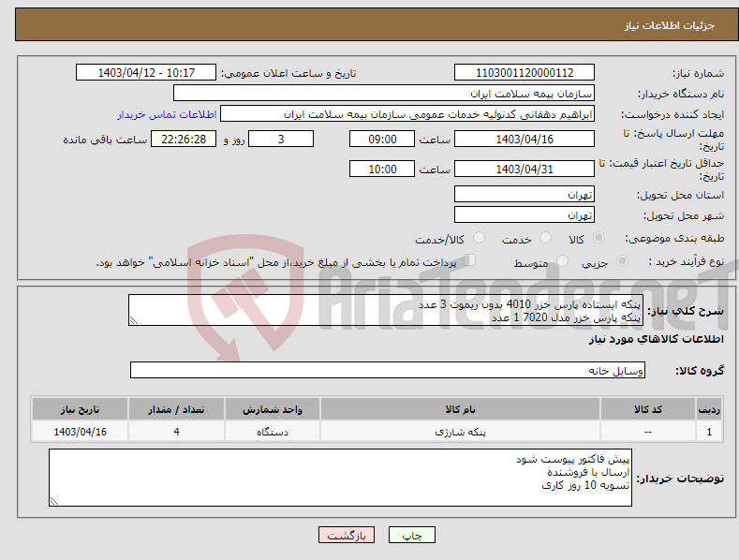This screenshot has width=739, height=560.
Task: Select the کالا/خدمت radio button
Action: [x=479, y=238]
